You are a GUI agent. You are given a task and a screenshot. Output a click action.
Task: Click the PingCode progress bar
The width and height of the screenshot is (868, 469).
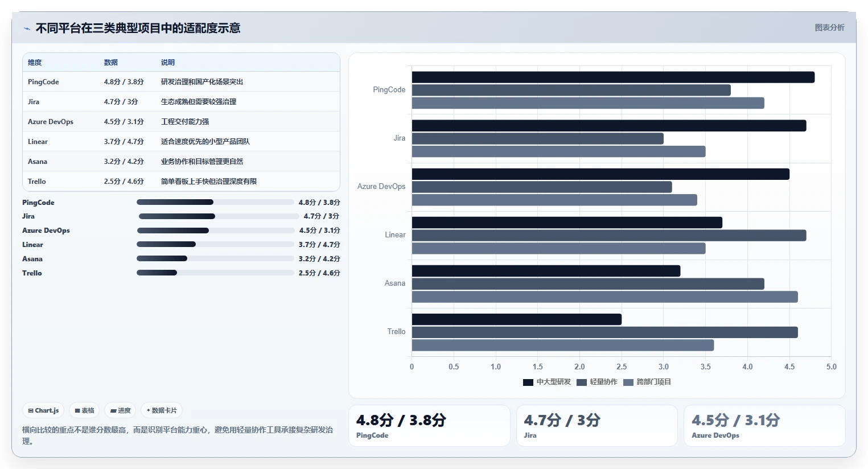[215, 202]
